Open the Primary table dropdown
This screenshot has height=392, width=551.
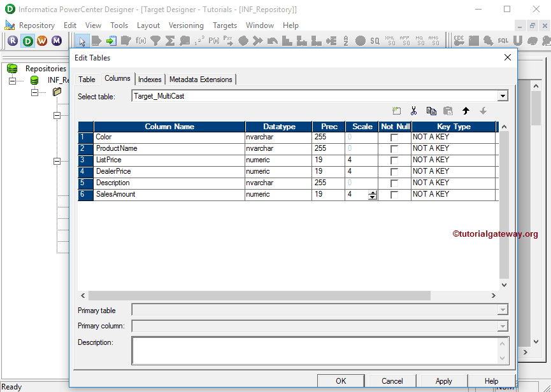[503, 310]
